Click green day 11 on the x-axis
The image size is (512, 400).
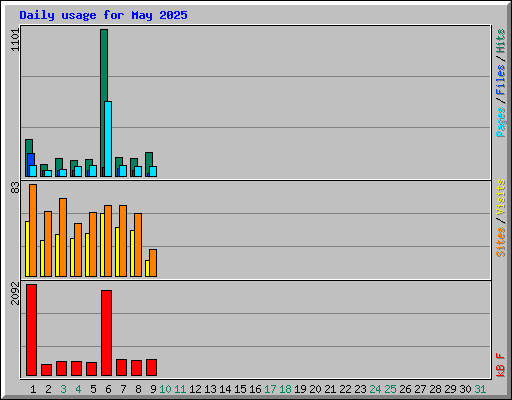point(180,389)
